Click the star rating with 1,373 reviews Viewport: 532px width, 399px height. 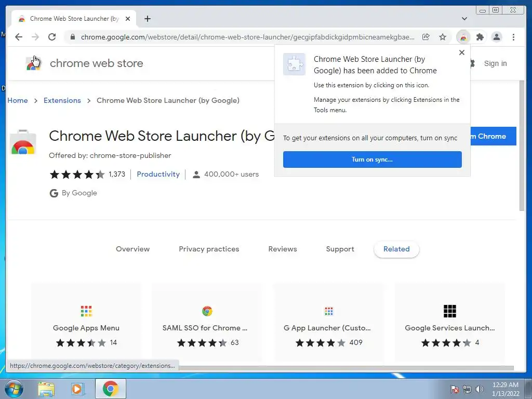87,175
